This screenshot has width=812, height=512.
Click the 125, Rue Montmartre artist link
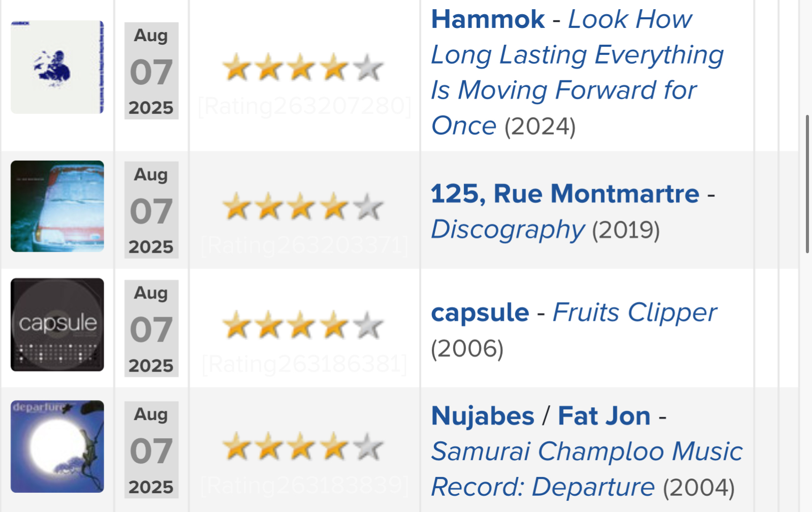point(565,194)
